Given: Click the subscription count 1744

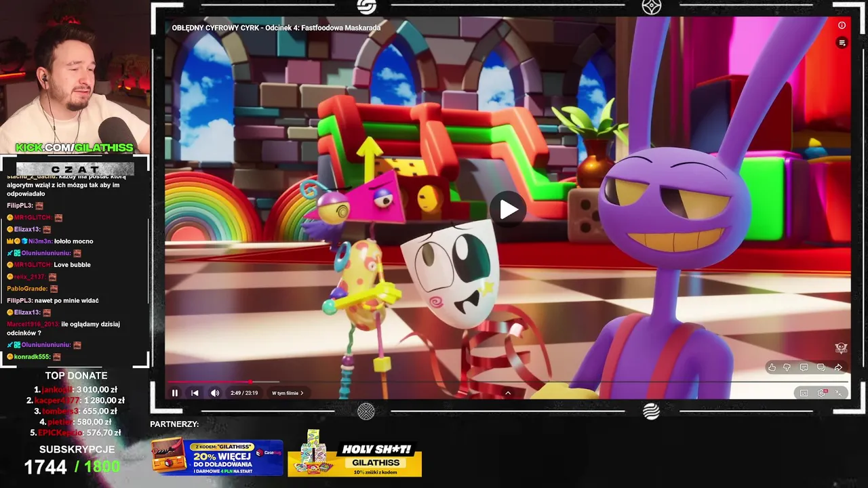Looking at the screenshot, I should click(x=45, y=467).
